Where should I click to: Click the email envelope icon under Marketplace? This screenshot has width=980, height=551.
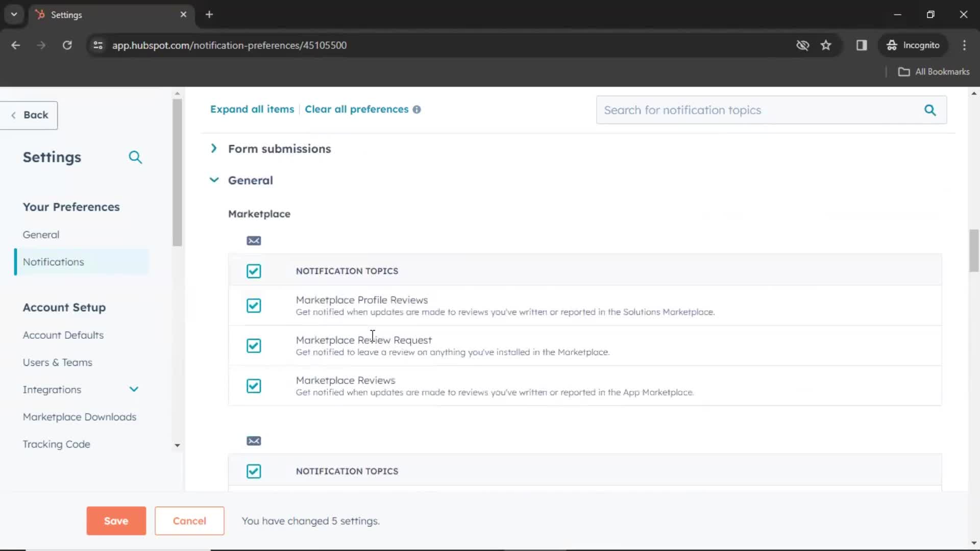tap(254, 241)
